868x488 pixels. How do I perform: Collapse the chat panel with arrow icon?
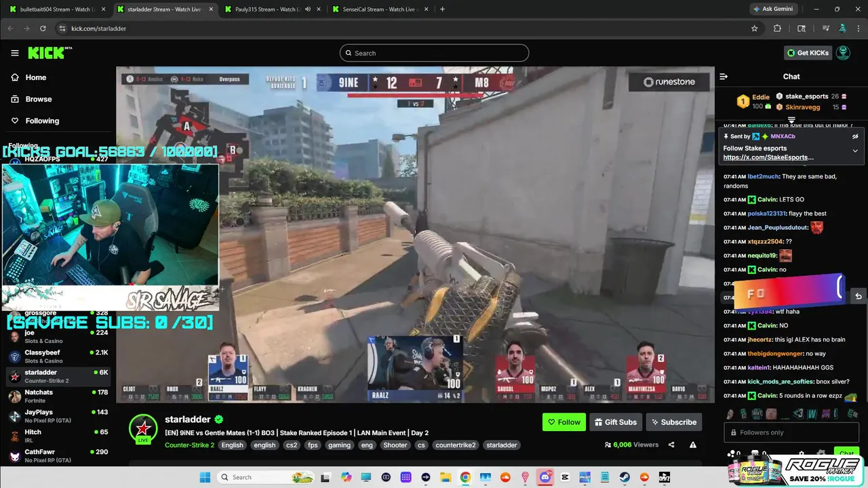pos(724,77)
